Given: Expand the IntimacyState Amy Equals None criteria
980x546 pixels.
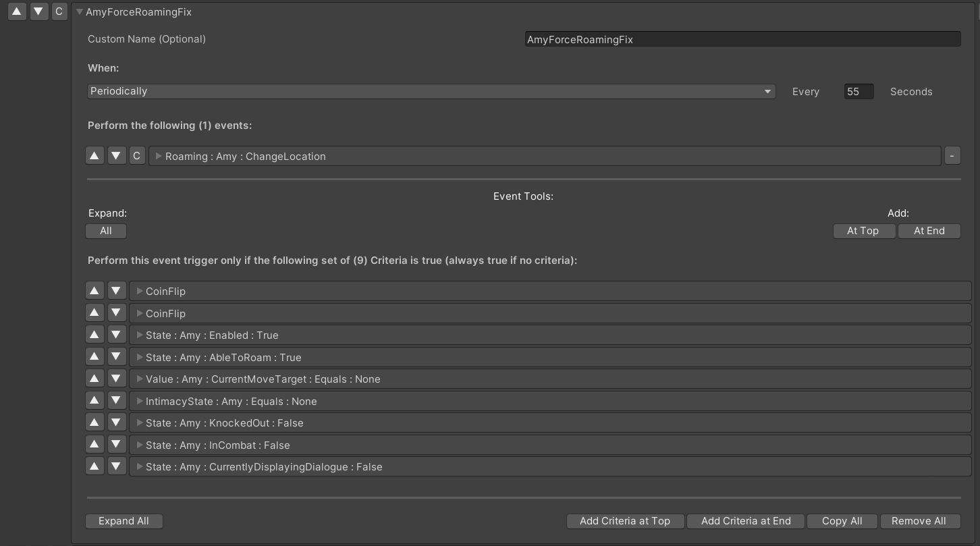Looking at the screenshot, I should click(x=140, y=402).
